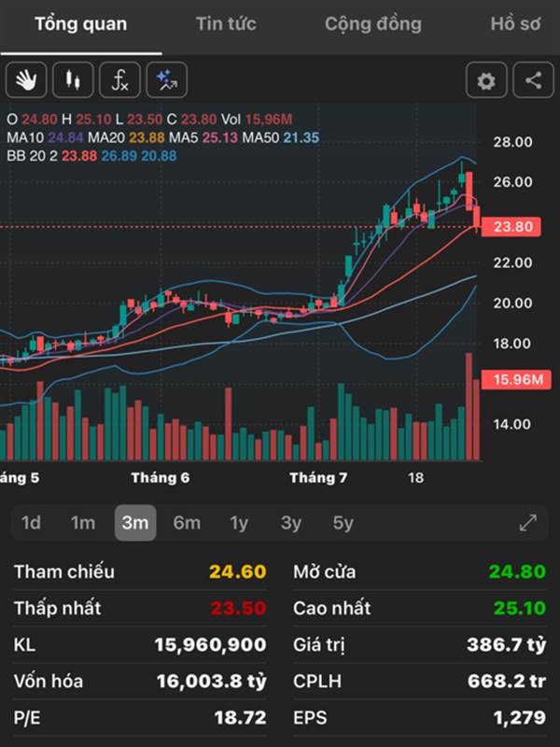Tap the 28.00 price axis label

click(512, 142)
